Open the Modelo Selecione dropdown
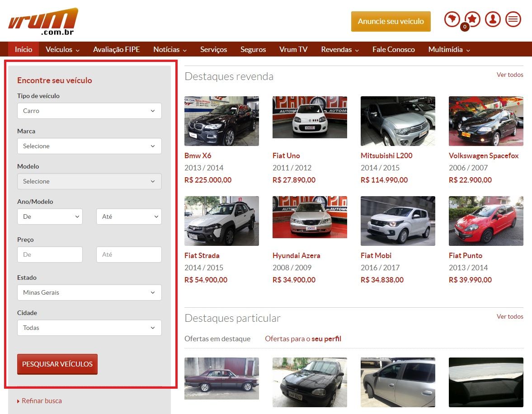Image resolution: width=532 pixels, height=414 pixels. pyautogui.click(x=89, y=181)
